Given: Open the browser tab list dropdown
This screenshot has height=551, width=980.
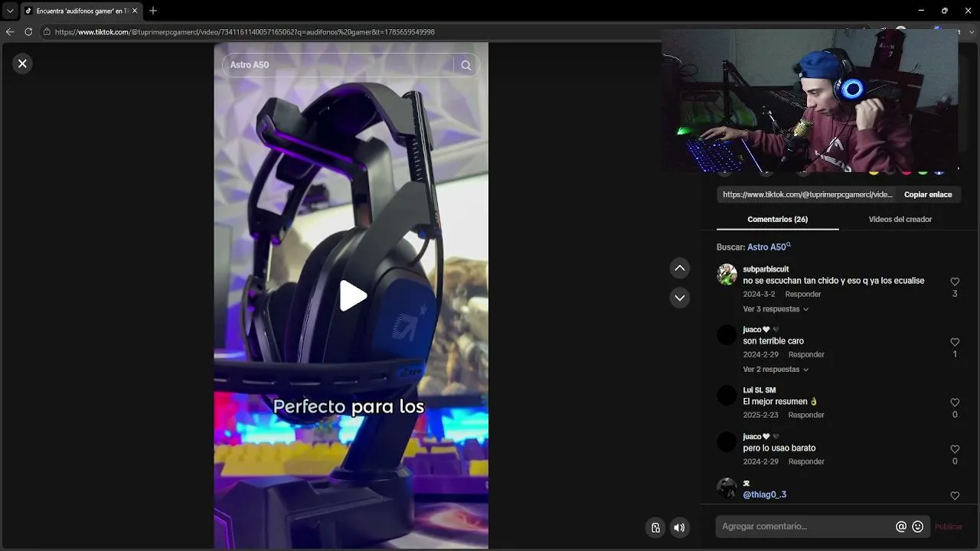Looking at the screenshot, I should [x=10, y=11].
